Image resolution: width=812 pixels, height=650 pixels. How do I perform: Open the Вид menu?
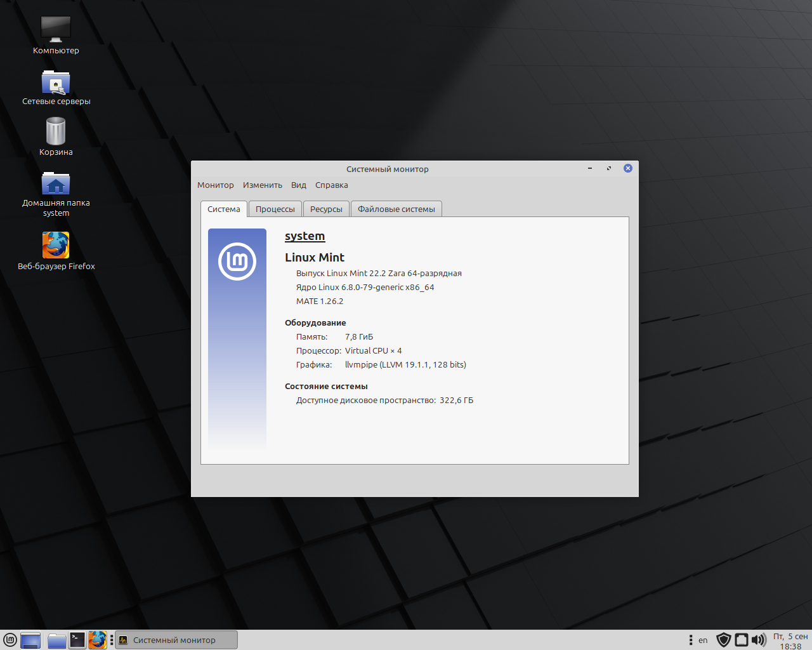[298, 185]
